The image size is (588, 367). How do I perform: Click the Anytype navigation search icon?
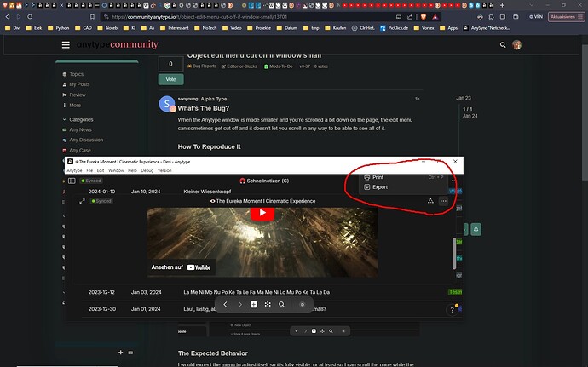(x=281, y=304)
